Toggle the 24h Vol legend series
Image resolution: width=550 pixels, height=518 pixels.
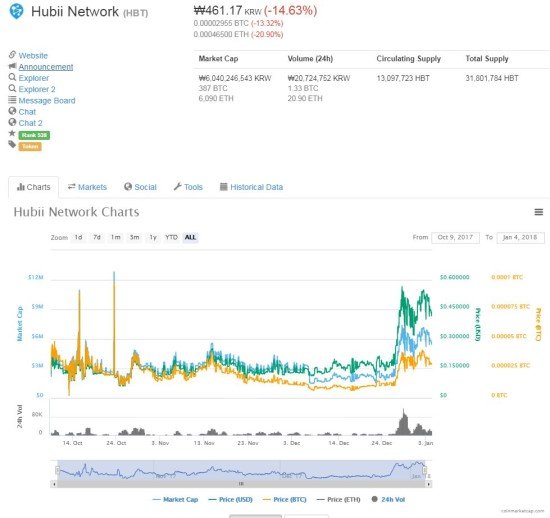pyautogui.click(x=388, y=499)
